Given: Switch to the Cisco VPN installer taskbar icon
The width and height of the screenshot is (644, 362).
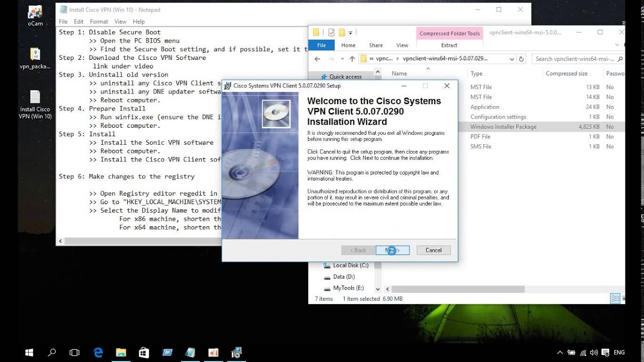Looking at the screenshot, I should [236, 352].
